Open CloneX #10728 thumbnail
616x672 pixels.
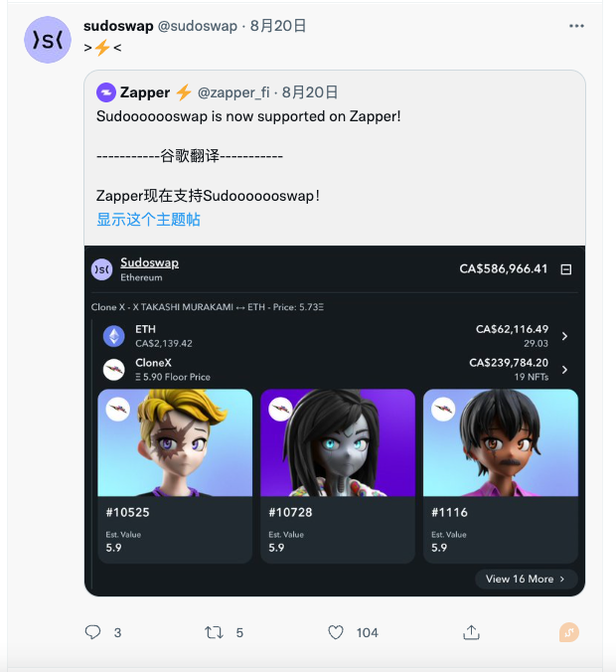[338, 442]
